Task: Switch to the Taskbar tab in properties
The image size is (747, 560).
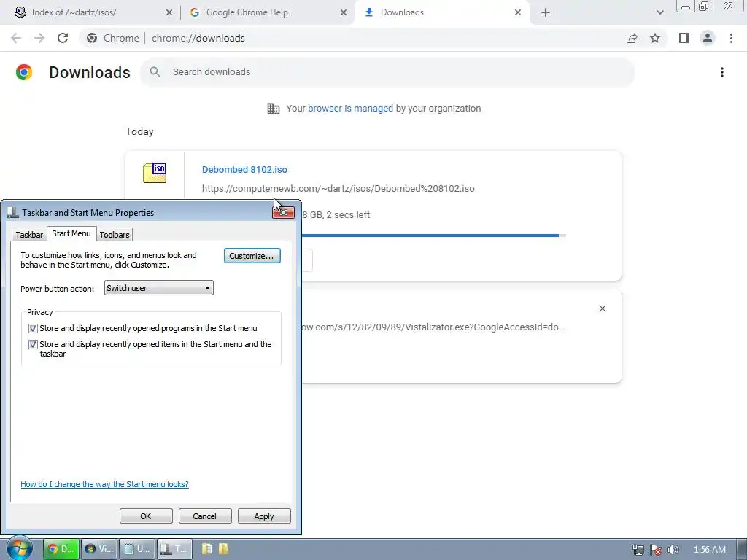Action: click(x=29, y=235)
